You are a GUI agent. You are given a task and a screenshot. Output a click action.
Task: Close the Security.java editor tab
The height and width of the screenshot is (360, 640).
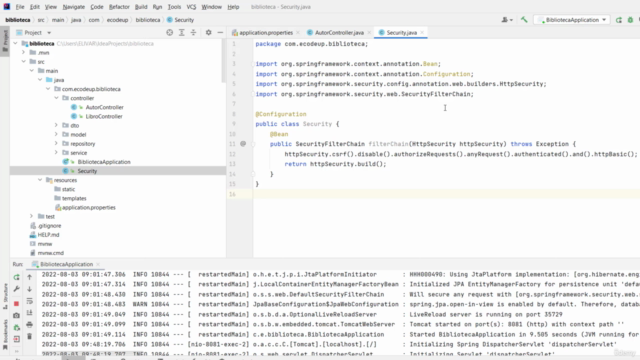coord(422,33)
